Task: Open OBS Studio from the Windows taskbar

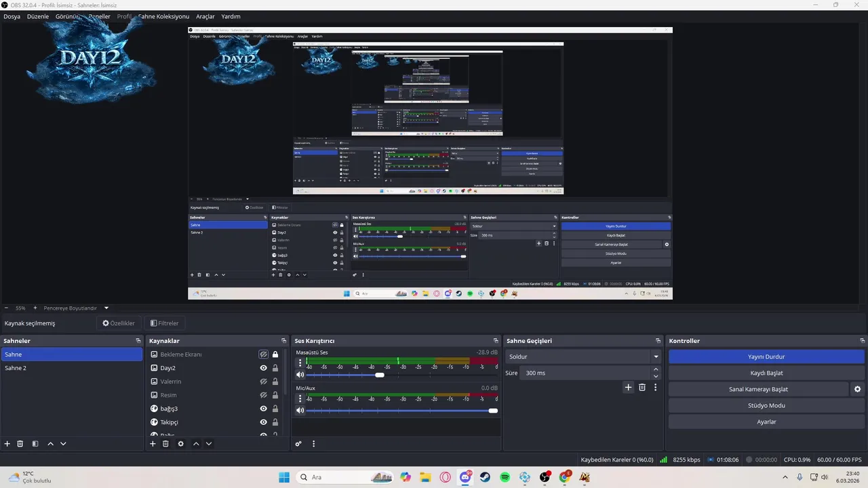Action: pyautogui.click(x=545, y=477)
